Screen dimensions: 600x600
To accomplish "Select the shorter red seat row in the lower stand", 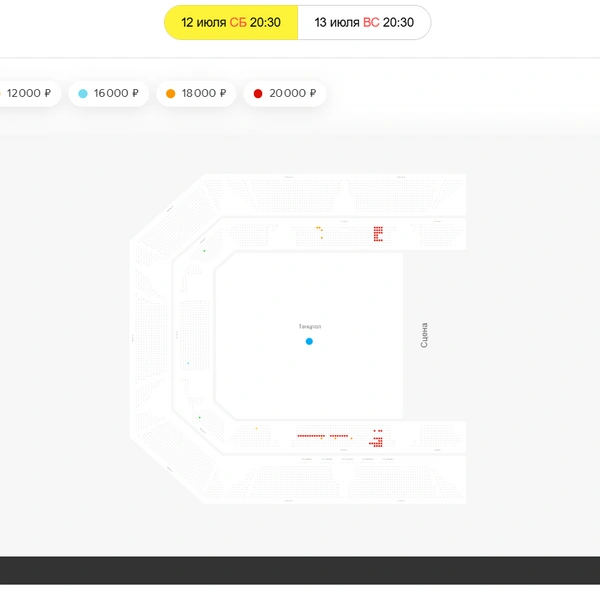I will (339, 436).
